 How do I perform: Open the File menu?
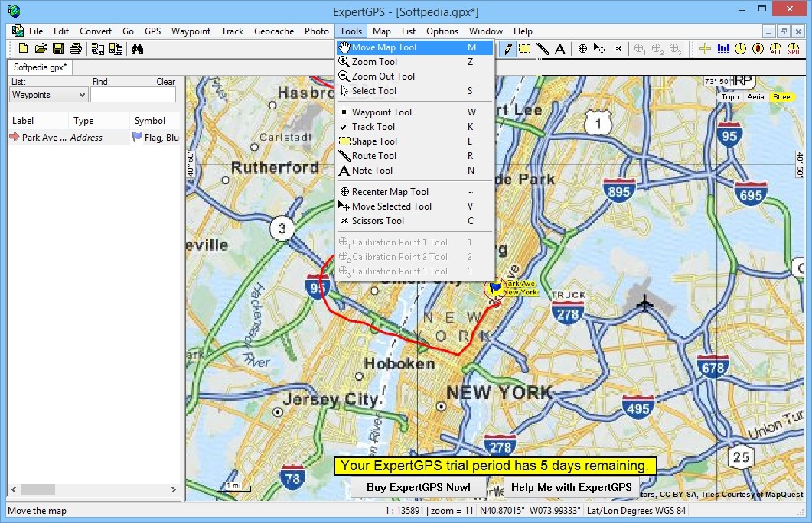36,31
